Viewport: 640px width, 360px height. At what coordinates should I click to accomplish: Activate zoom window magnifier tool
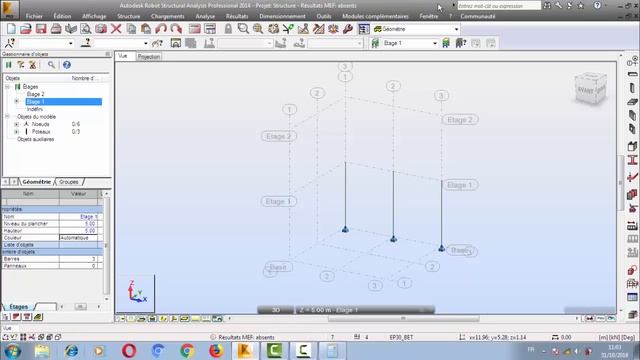[x=243, y=29]
